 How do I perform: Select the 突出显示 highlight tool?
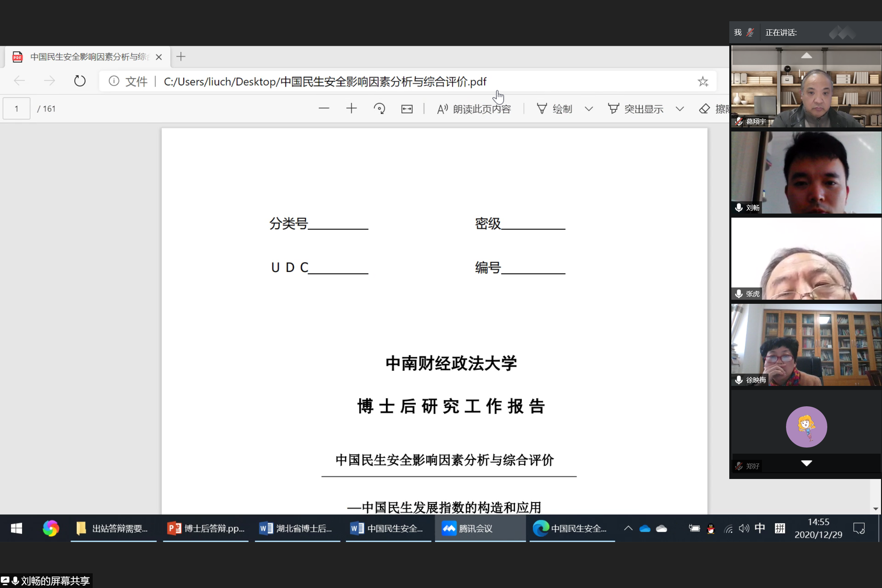tap(635, 109)
